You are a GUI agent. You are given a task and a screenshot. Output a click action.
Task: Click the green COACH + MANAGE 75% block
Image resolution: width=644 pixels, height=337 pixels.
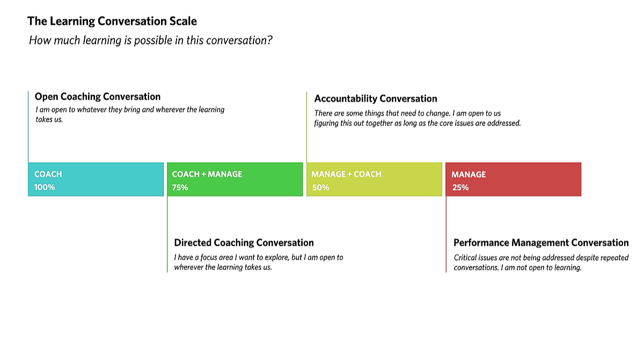pos(235,179)
